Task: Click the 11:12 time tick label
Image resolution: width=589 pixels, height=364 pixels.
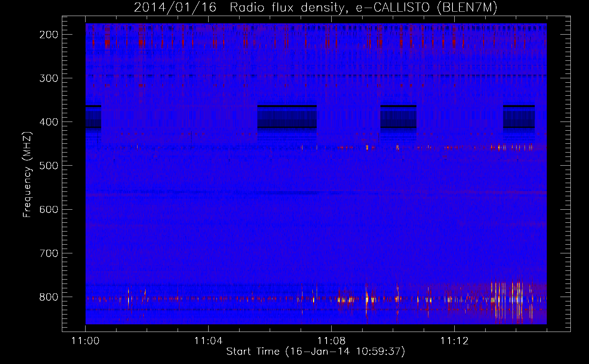Action: tap(454, 341)
